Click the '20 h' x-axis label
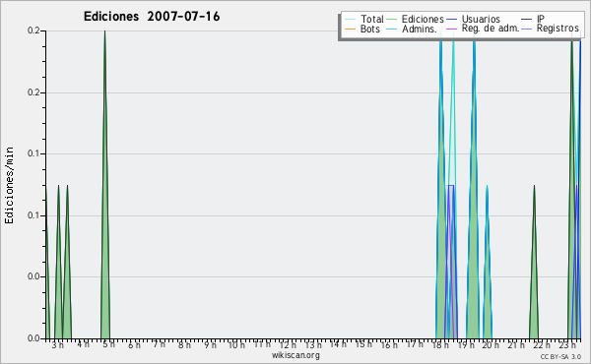591x364 pixels. (x=491, y=344)
